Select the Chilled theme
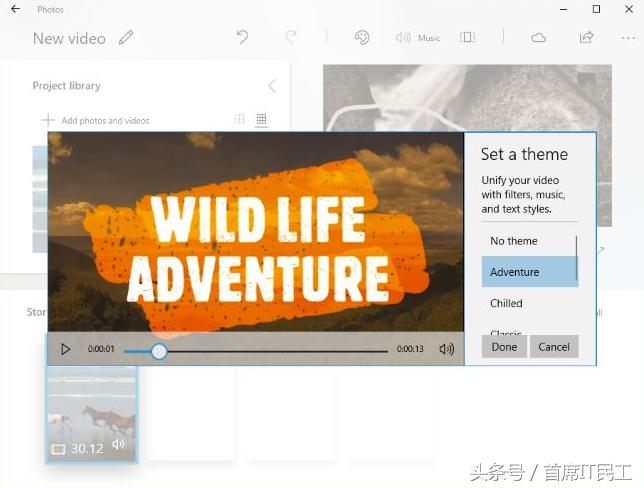644x489 pixels. click(529, 303)
